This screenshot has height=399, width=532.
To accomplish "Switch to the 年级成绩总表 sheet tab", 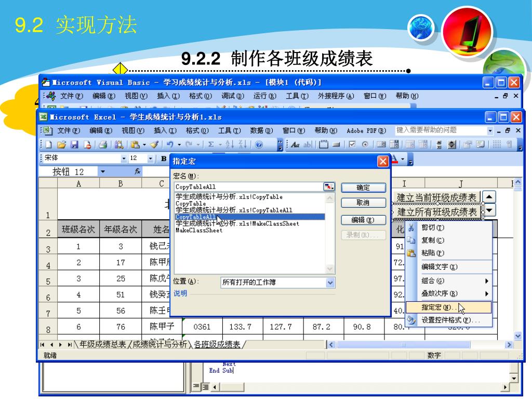I will pyautogui.click(x=102, y=345).
